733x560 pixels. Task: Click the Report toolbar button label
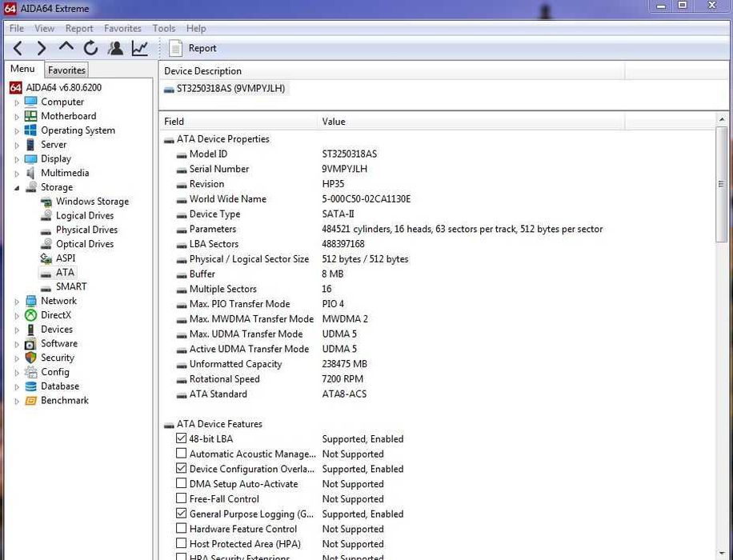[x=202, y=48]
